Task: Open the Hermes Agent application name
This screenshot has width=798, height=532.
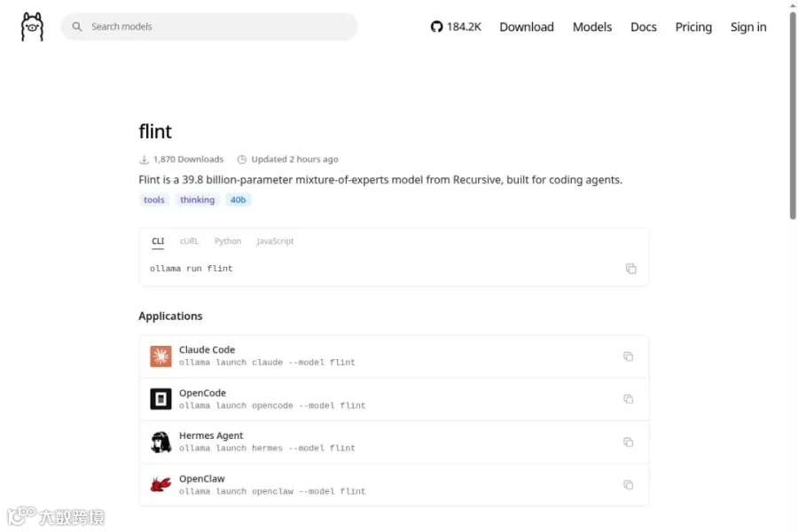Action: pyautogui.click(x=211, y=435)
